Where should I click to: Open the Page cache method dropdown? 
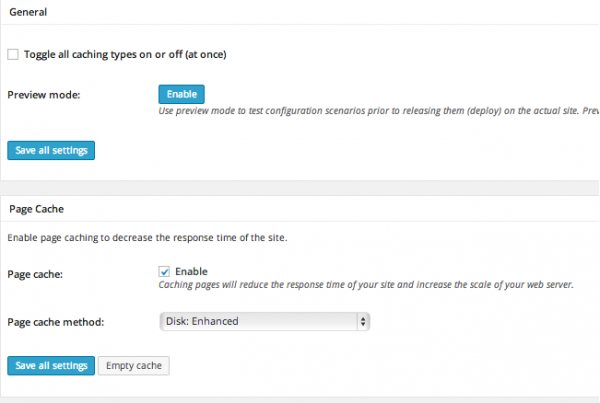pos(265,321)
